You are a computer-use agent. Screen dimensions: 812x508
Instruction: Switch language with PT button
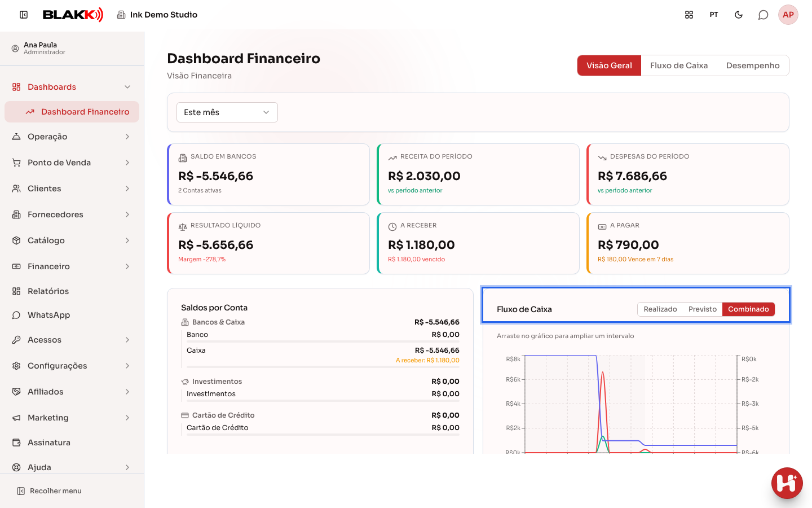click(714, 15)
